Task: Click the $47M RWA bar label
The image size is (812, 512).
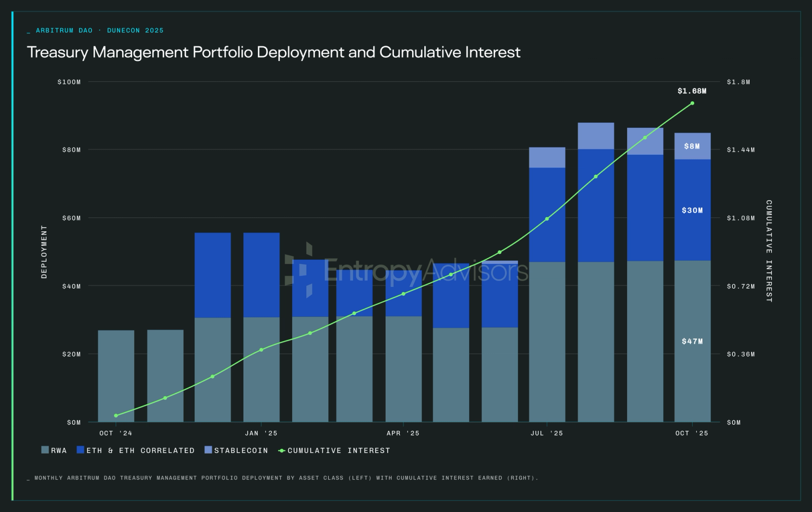Action: coord(692,341)
